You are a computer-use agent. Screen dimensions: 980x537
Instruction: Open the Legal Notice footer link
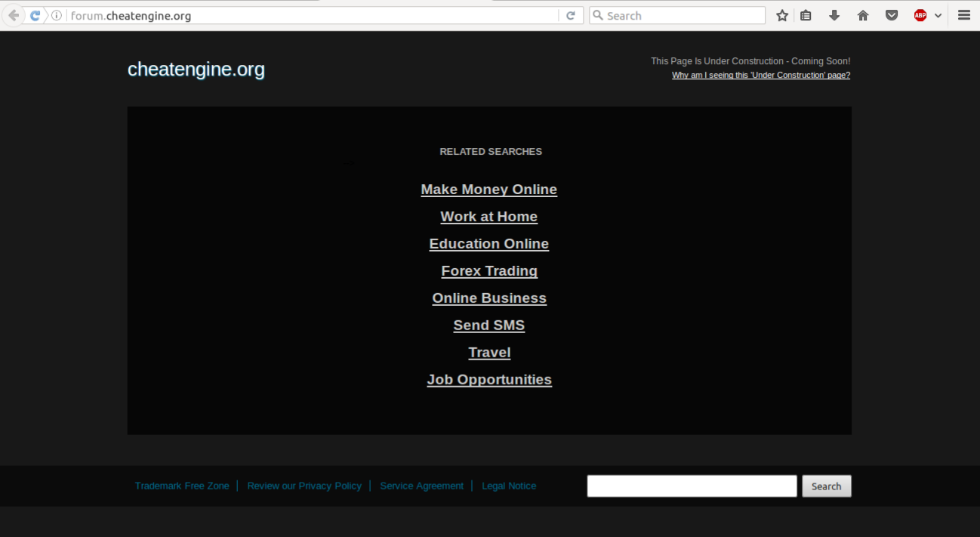click(x=509, y=486)
